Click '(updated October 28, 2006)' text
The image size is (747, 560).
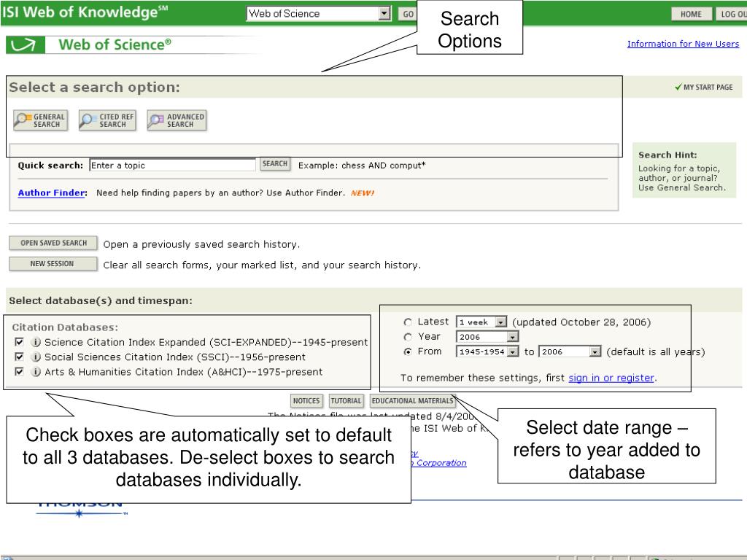pyautogui.click(x=581, y=322)
